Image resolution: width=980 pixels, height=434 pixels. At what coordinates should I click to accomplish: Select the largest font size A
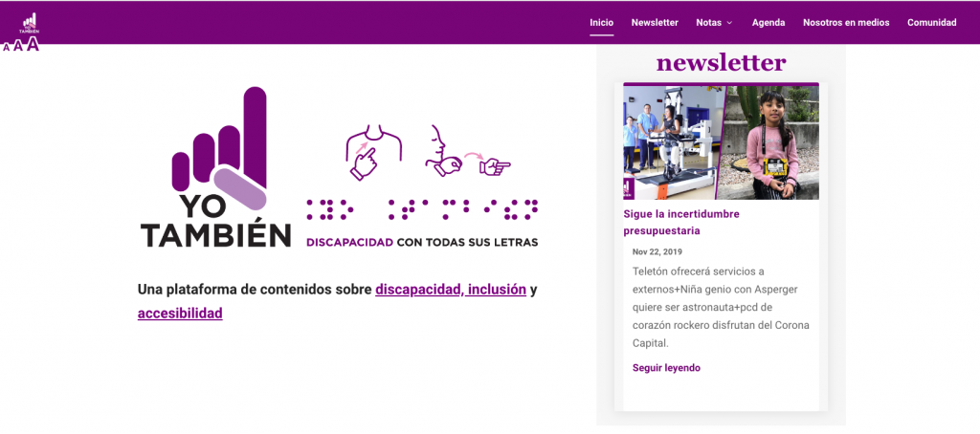click(x=33, y=43)
